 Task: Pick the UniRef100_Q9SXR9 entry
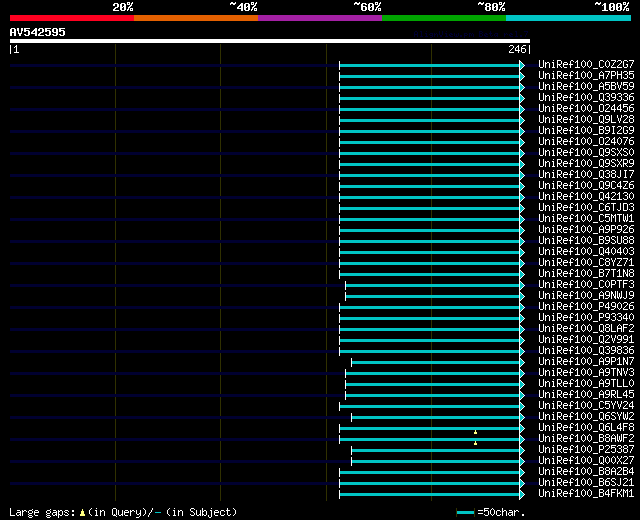coord(586,164)
